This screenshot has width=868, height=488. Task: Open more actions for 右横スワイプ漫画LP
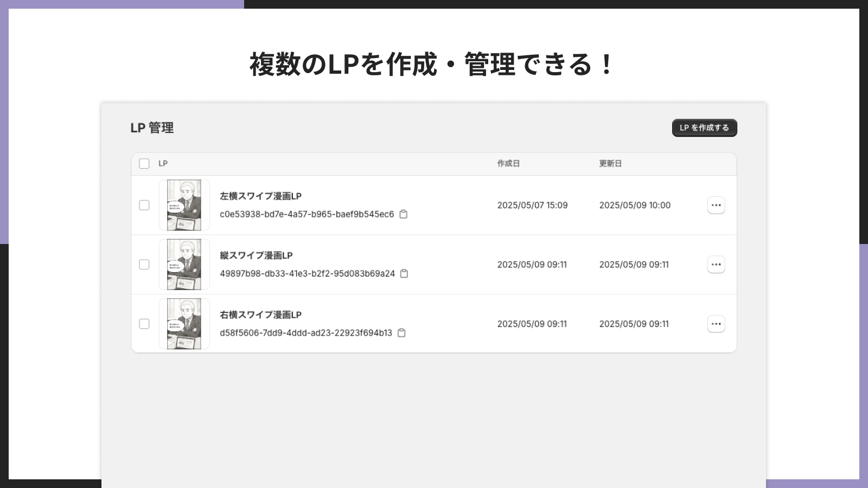point(716,324)
